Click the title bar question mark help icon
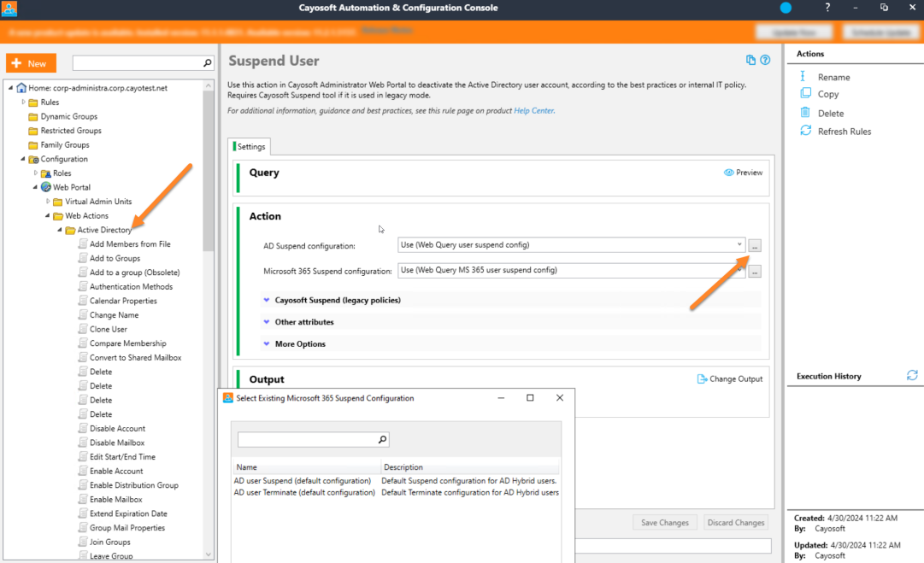The width and height of the screenshot is (924, 563). 827,8
